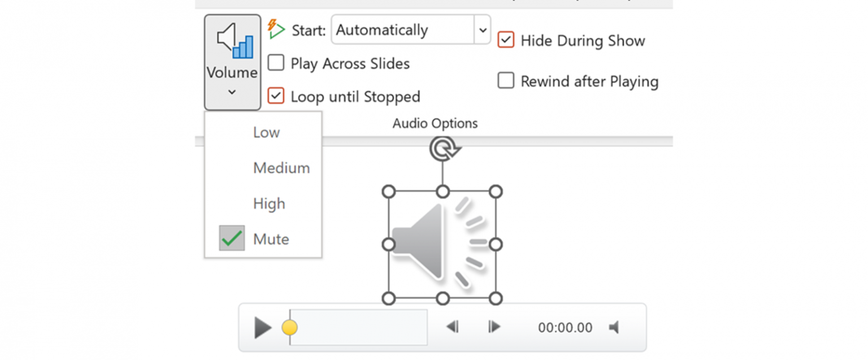Uncheck Hide During Show
This screenshot has width=868, height=360.
tap(506, 40)
